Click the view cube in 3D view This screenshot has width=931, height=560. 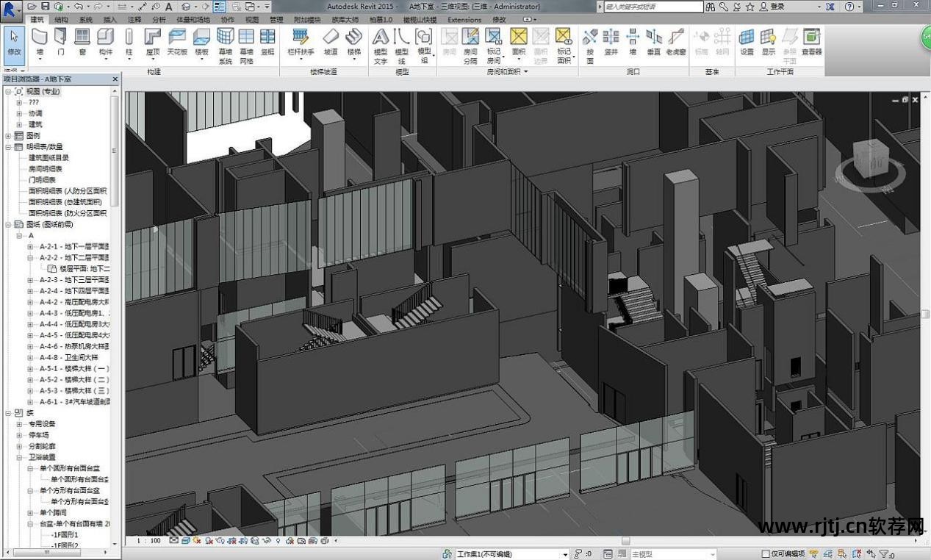coord(872,160)
